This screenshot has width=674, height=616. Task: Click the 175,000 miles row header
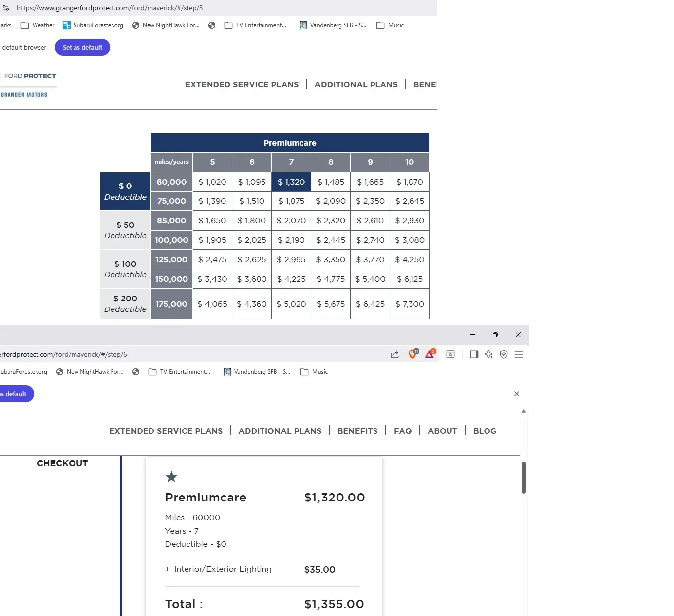(x=172, y=304)
